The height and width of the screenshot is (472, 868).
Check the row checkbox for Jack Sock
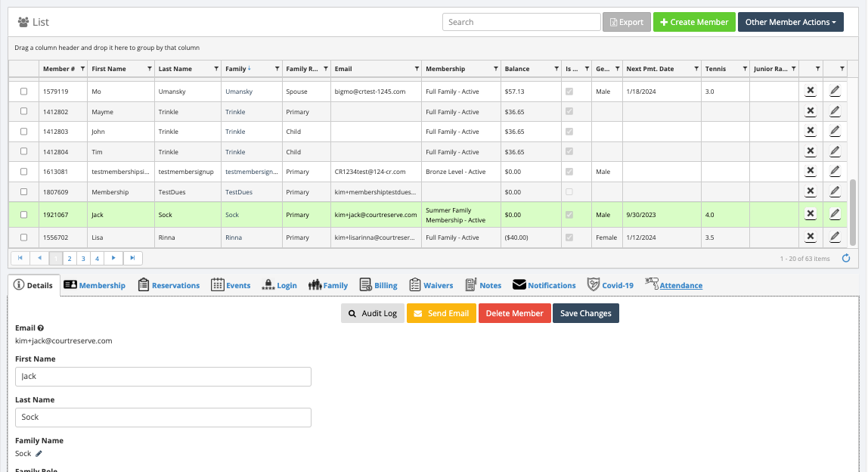click(23, 215)
